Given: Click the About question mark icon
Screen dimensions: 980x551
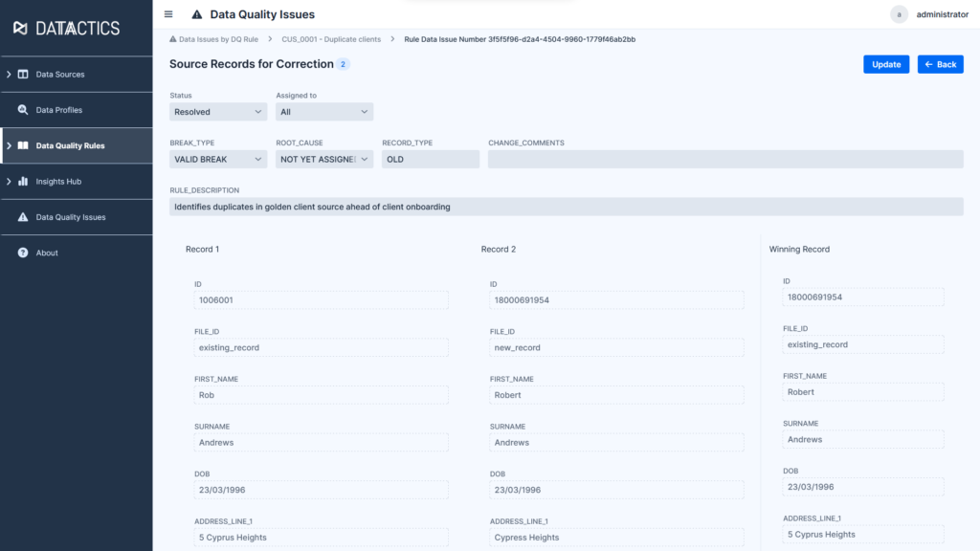Looking at the screenshot, I should [x=23, y=253].
